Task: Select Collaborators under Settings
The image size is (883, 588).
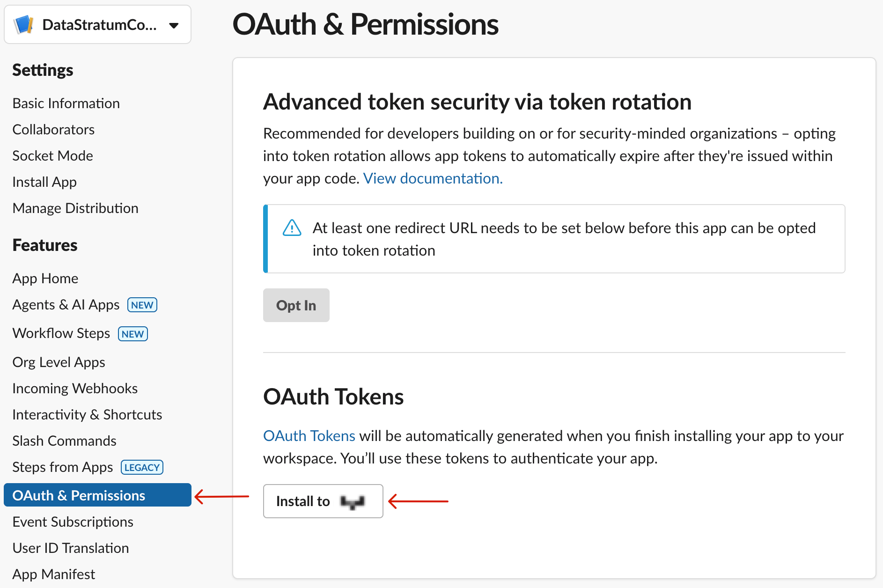Action: [53, 129]
